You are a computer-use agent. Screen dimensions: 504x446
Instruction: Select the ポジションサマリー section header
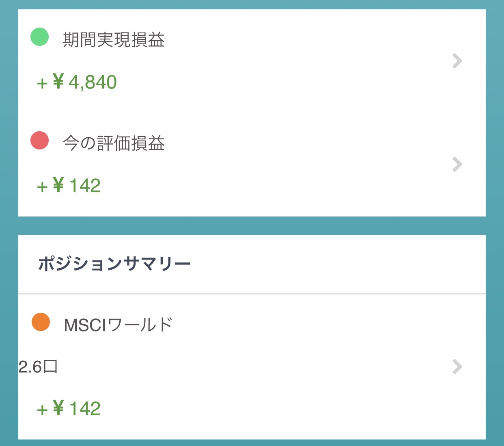click(x=114, y=264)
